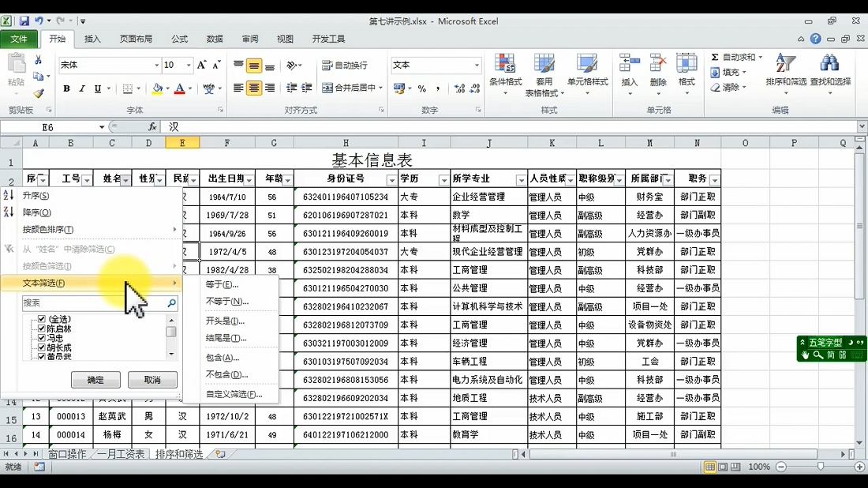868x488 pixels.
Task: Open filter dropdown for 职务 column
Action: tap(715, 180)
